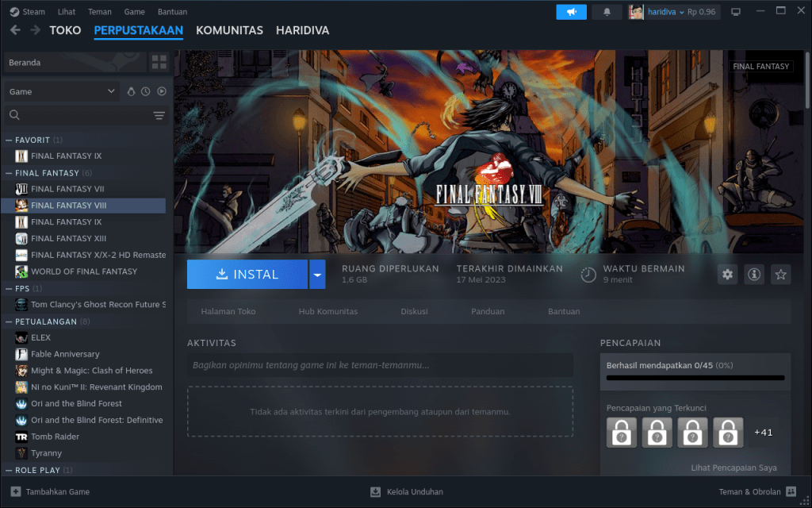Toggle the Linux compatibility filter icon
The image size is (812, 508).
click(132, 91)
